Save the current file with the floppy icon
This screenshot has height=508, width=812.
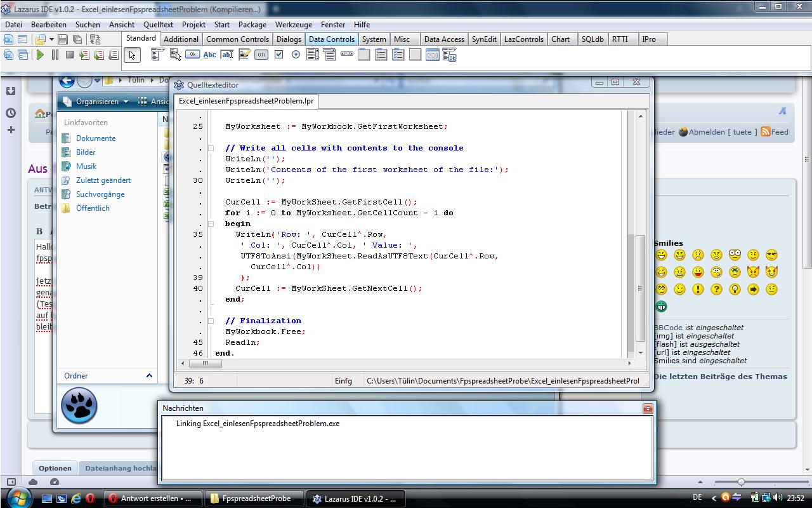(62, 39)
